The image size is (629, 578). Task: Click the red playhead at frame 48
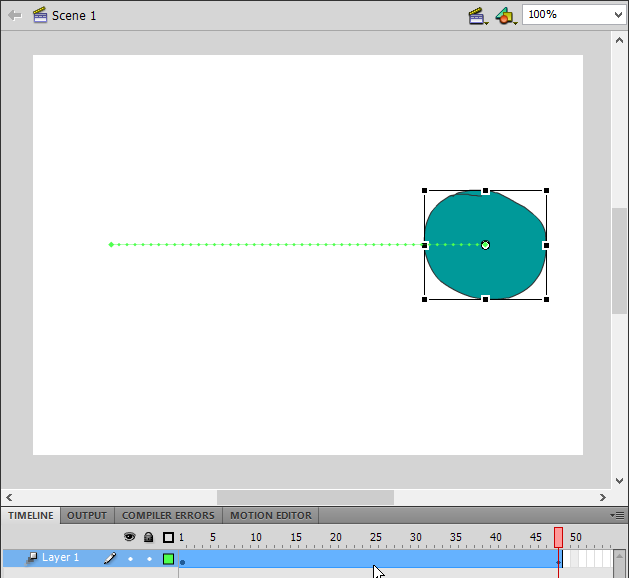[x=558, y=537]
